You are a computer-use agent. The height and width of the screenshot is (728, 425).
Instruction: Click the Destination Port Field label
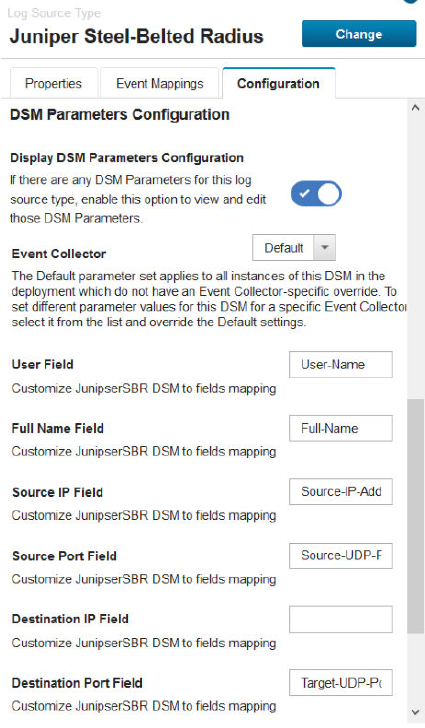77,683
